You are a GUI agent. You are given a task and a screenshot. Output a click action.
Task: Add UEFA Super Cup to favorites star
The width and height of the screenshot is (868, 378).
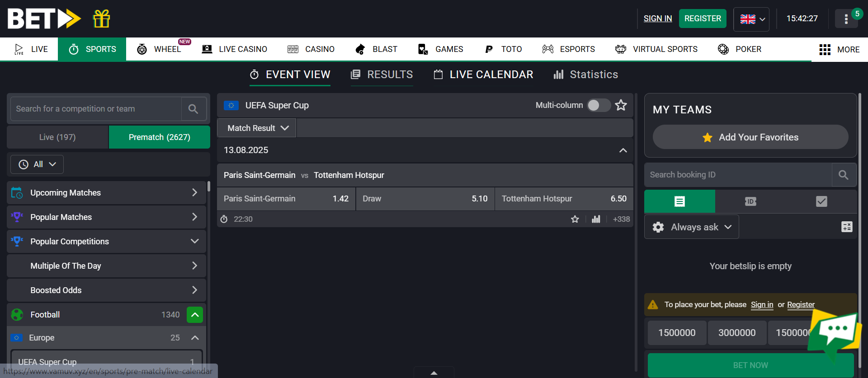(x=621, y=105)
